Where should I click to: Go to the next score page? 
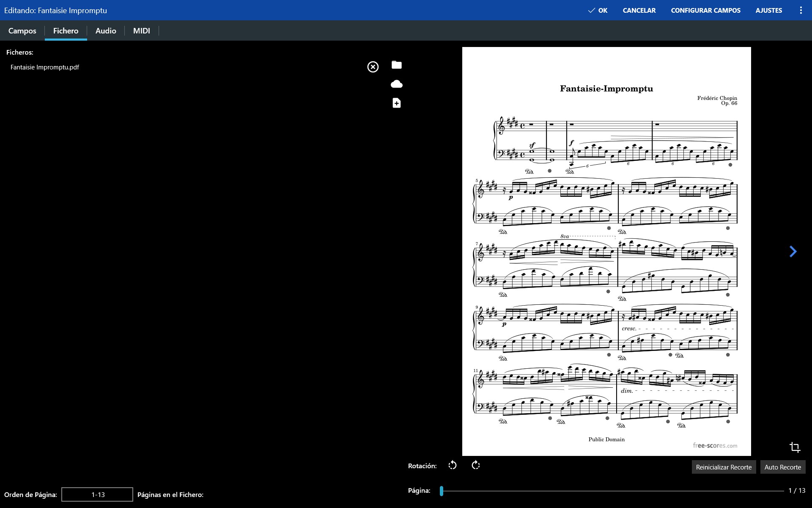[x=793, y=251]
